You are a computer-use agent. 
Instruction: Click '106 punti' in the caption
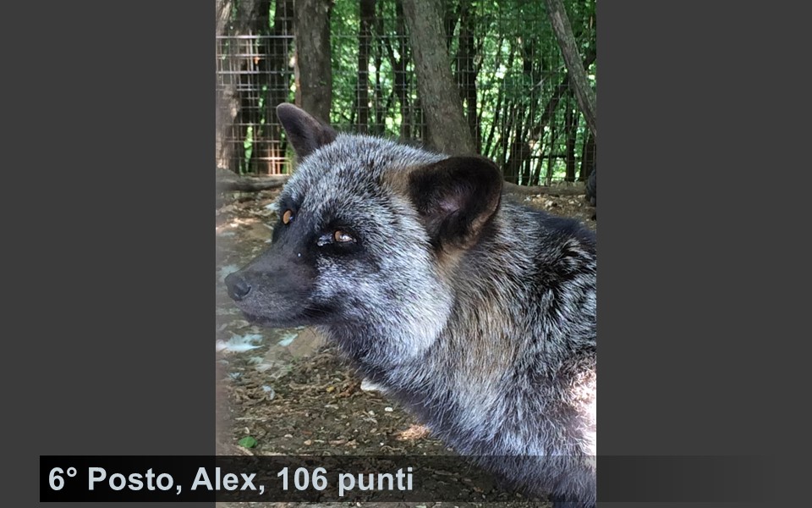(x=345, y=479)
